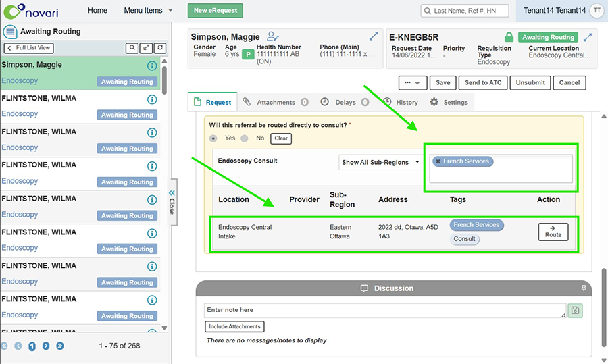
Task: Click the Save button
Action: (442, 82)
